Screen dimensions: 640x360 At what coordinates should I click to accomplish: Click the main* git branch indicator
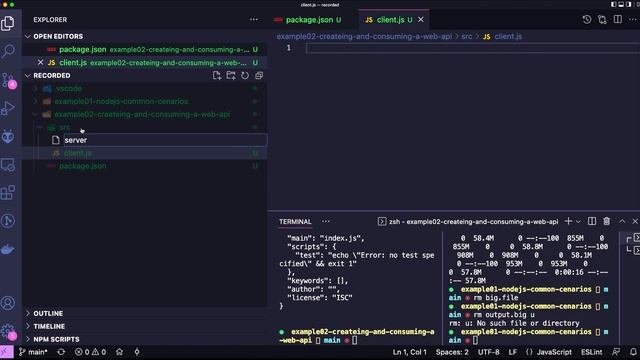pyautogui.click(x=33, y=352)
